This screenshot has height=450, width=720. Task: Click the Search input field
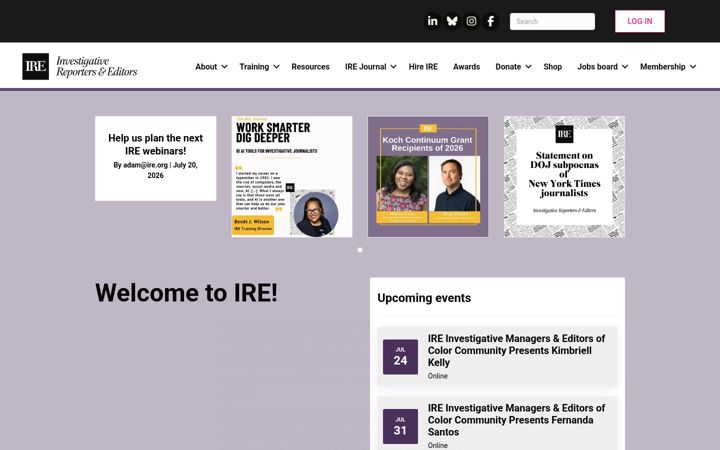click(x=552, y=22)
